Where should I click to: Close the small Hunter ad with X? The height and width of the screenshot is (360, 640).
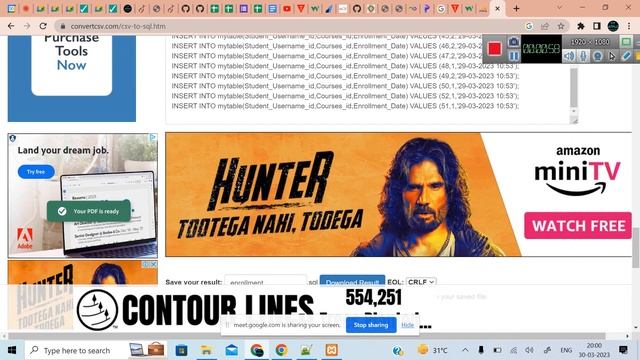[154, 264]
